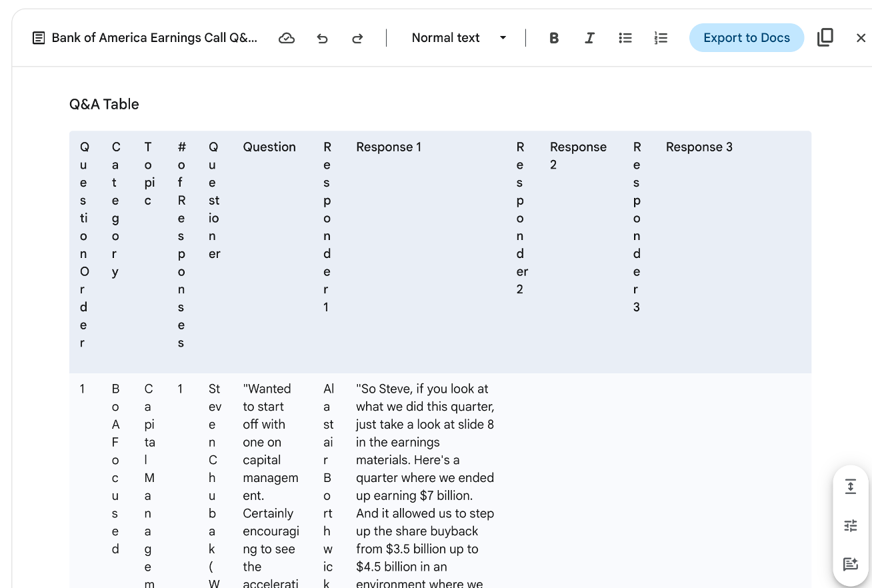This screenshot has width=872, height=588.
Task: Select the Response 3 column header
Action: point(699,147)
